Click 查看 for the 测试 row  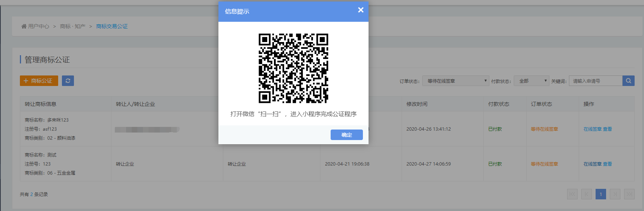[608, 164]
